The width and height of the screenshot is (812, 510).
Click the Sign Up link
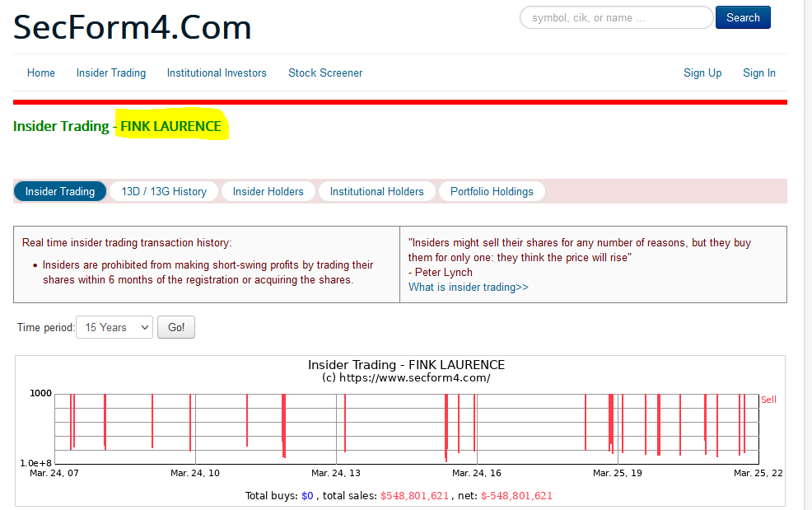point(702,73)
